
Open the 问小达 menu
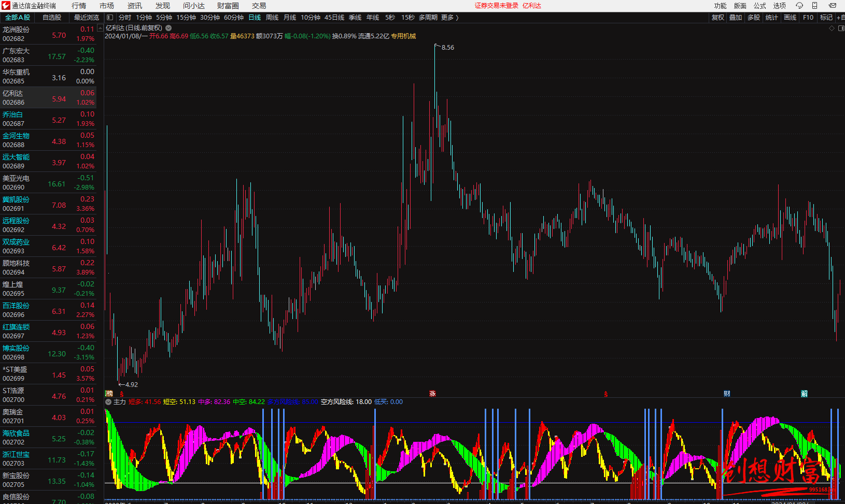(194, 6)
